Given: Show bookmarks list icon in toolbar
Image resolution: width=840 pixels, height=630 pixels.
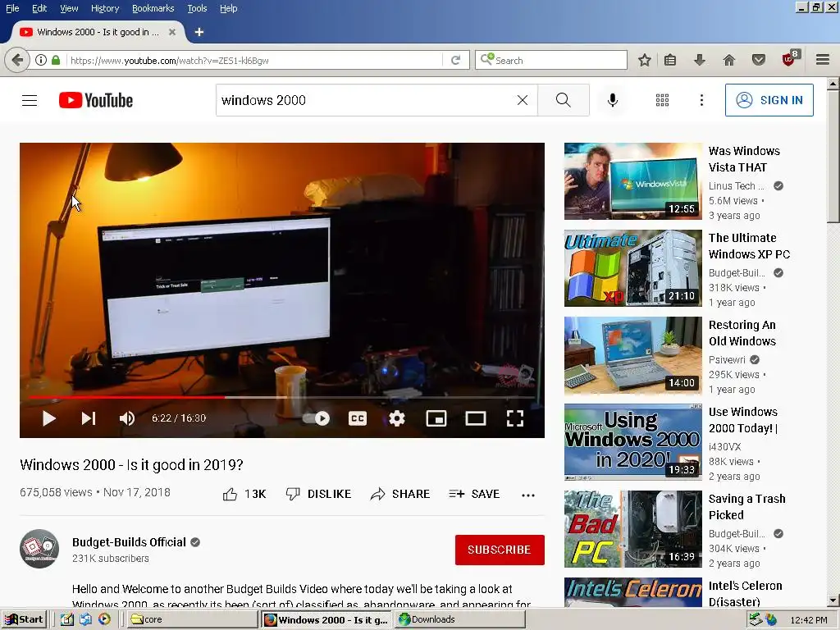Looking at the screenshot, I should click(669, 60).
